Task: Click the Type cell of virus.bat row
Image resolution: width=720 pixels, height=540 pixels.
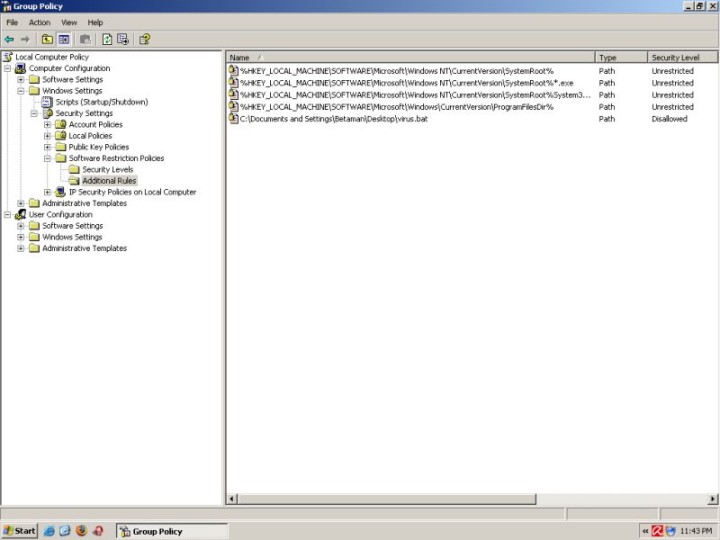Action: (607, 118)
